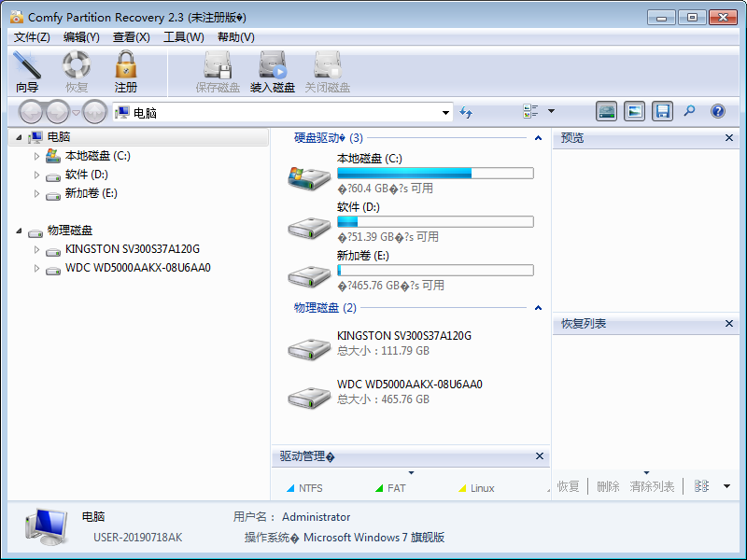Click the C: drive usage bar
The width and height of the screenshot is (747, 560).
pos(435,174)
